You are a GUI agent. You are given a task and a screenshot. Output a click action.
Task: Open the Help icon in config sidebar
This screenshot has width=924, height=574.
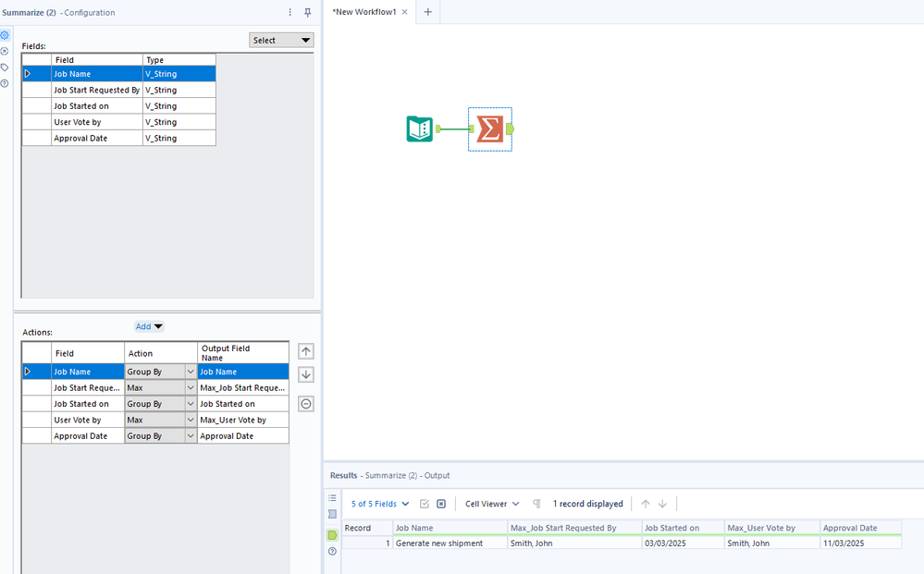(x=5, y=83)
